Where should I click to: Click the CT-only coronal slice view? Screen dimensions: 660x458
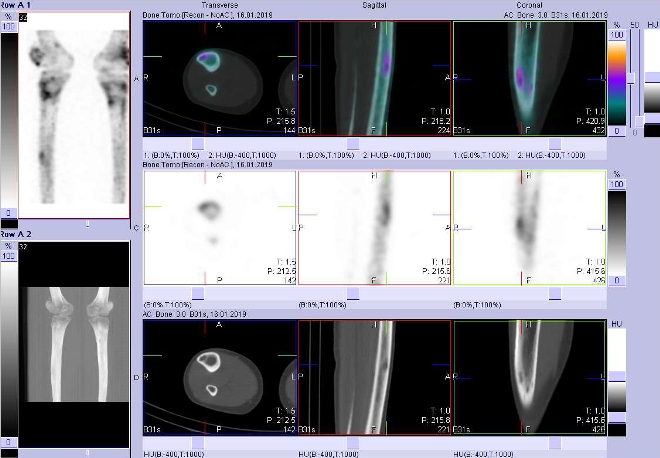tap(530, 377)
